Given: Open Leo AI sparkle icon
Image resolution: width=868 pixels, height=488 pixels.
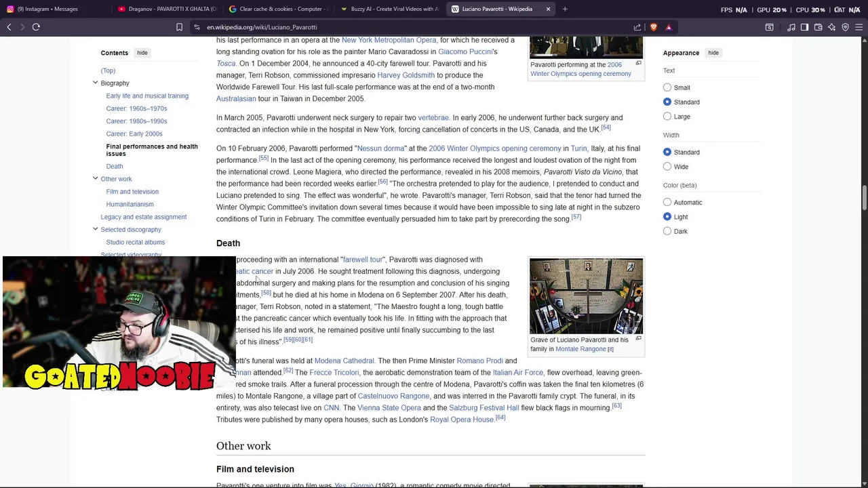Looking at the screenshot, I should (x=831, y=27).
